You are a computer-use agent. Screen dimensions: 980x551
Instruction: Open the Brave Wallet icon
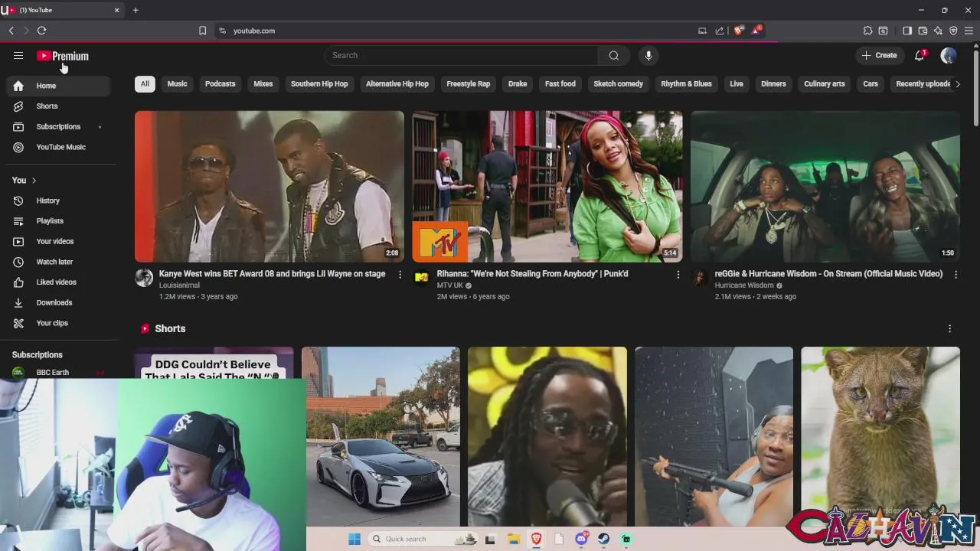(923, 31)
